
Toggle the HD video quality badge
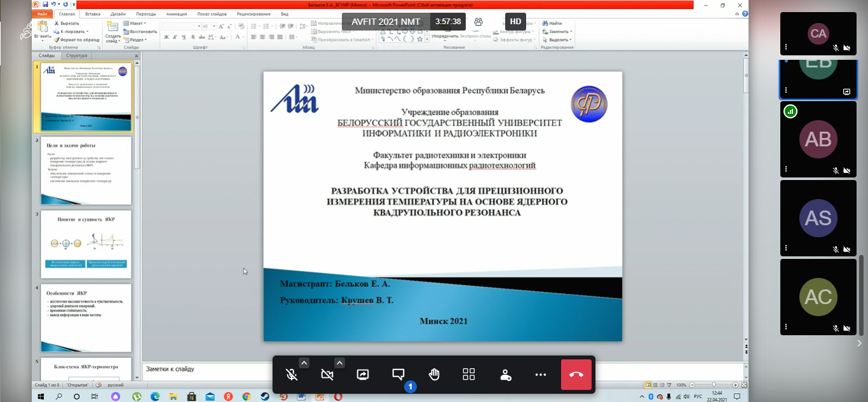(515, 22)
